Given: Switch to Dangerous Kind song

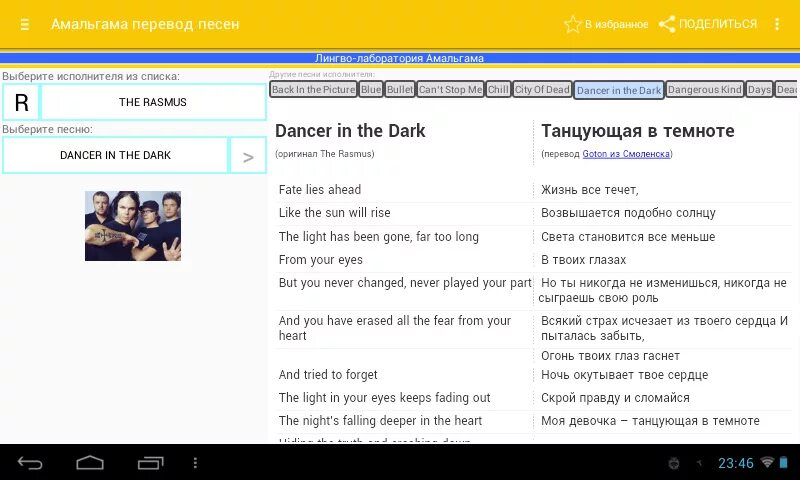Looking at the screenshot, I should pyautogui.click(x=705, y=90).
